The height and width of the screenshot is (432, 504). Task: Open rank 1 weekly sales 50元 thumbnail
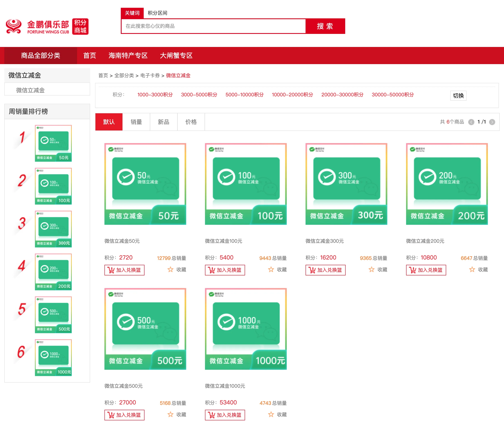53,143
